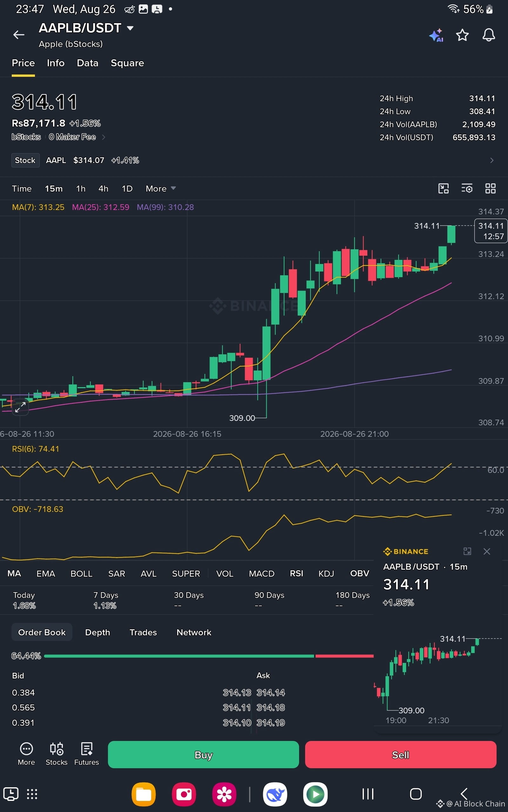
Task: Open the green play button app
Action: tap(315, 794)
